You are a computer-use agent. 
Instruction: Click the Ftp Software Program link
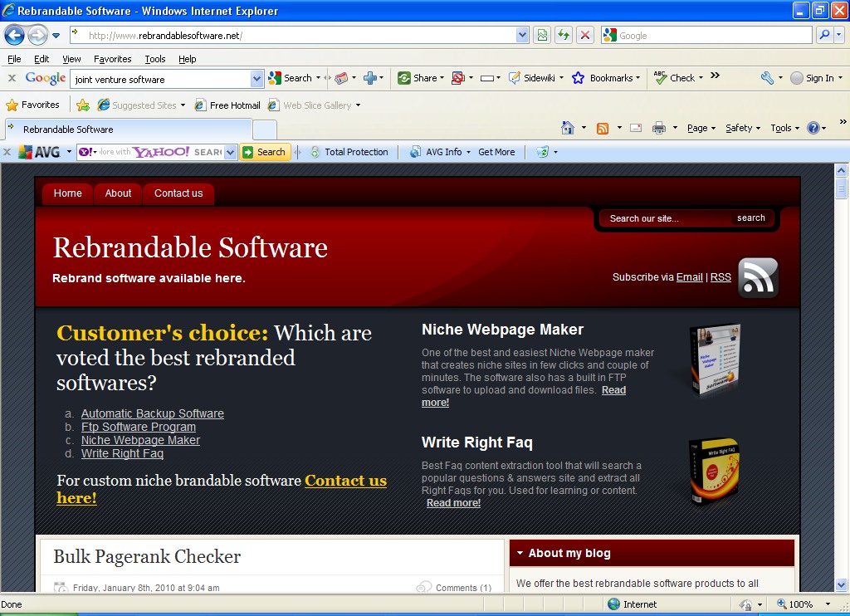click(x=139, y=428)
